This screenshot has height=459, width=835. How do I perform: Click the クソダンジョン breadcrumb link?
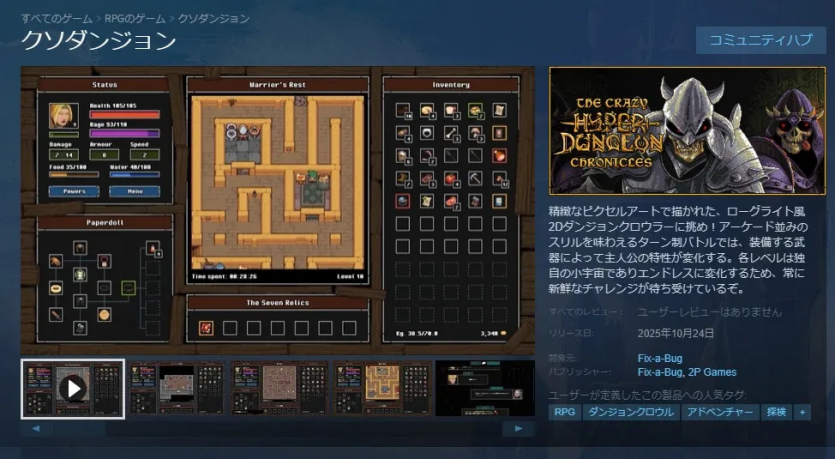pos(214,18)
